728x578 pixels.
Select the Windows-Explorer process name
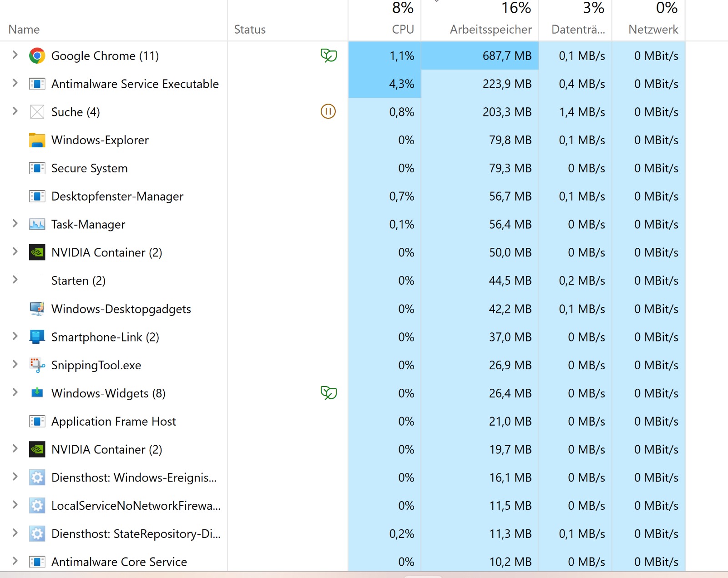(100, 140)
